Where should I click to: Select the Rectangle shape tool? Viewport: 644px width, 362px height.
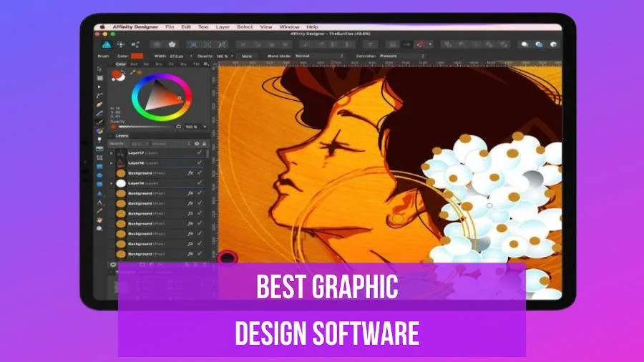pos(99,167)
